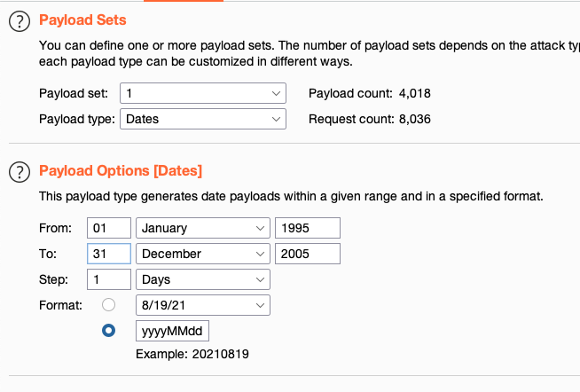Click the From day field containing 01
This screenshot has width=580, height=392.
point(109,228)
